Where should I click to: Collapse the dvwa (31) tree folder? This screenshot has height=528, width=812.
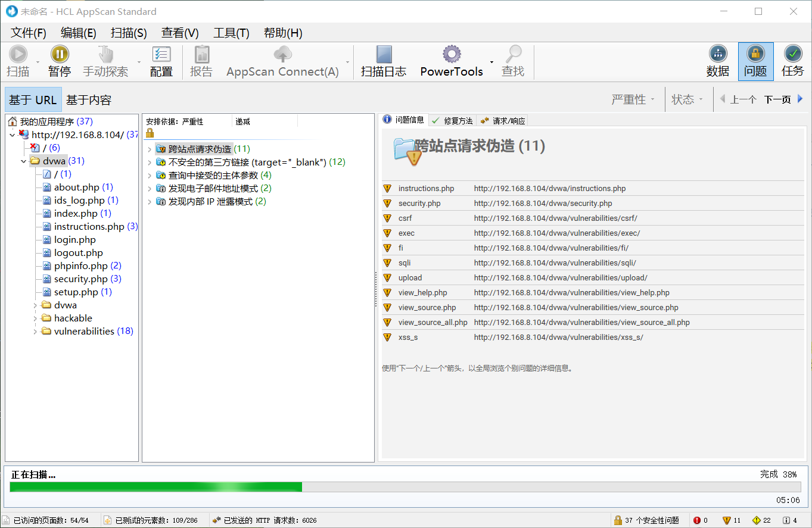pyautogui.click(x=24, y=161)
